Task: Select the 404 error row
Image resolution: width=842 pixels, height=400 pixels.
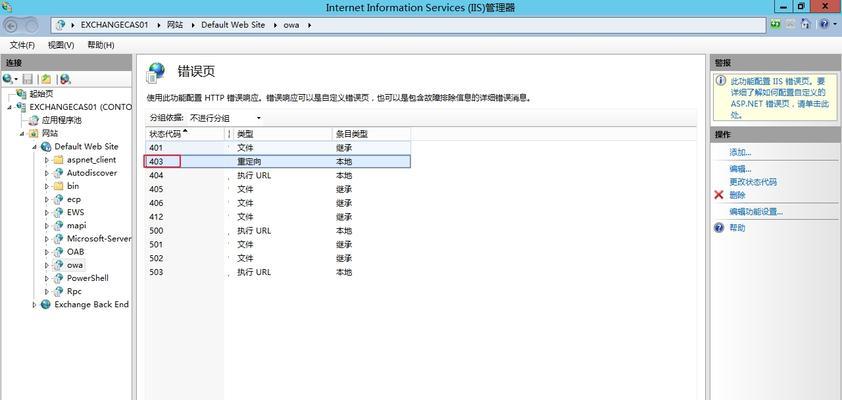Action: tap(278, 175)
